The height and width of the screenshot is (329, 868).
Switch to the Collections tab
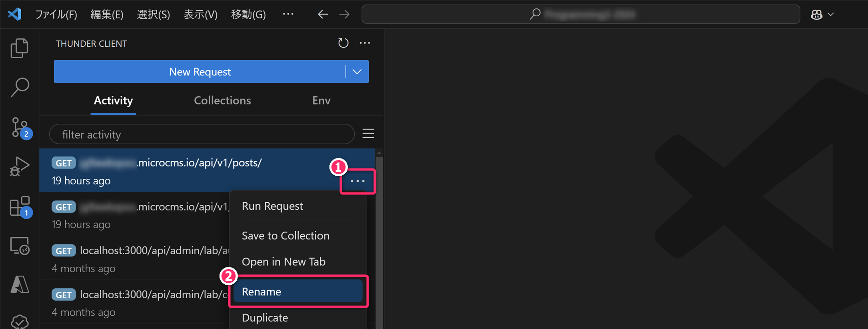[222, 101]
